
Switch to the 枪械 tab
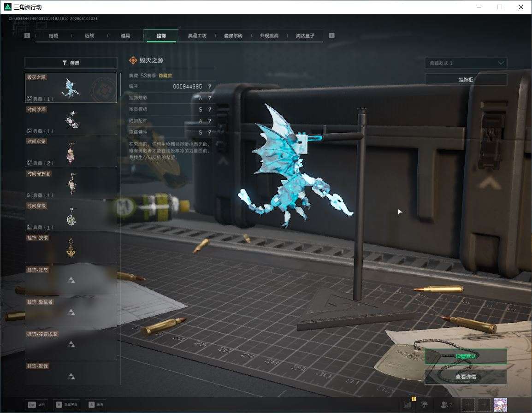(x=53, y=35)
